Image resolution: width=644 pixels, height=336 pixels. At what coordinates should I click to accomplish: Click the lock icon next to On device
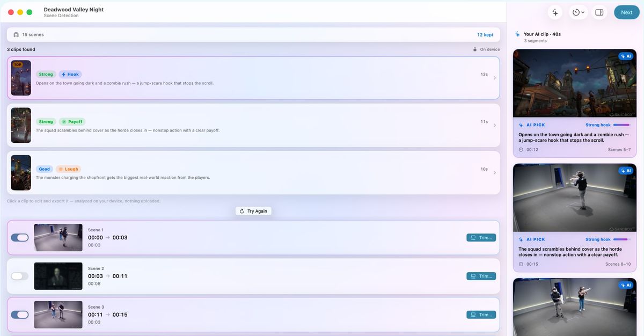point(475,49)
